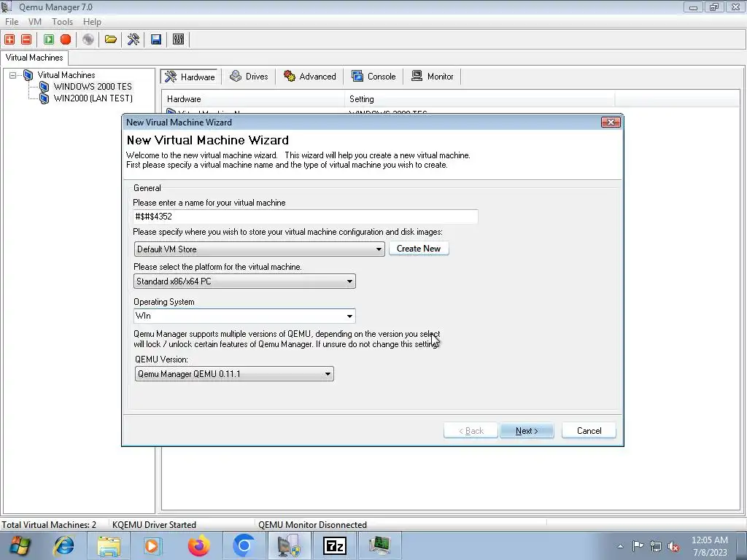Click the red minus delete VM icon

coord(27,39)
